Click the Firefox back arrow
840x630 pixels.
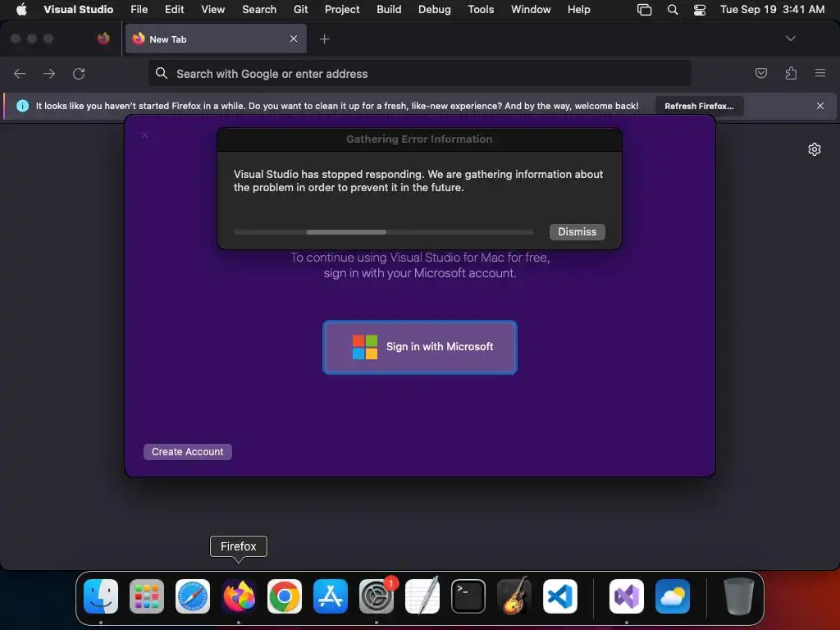click(x=20, y=73)
